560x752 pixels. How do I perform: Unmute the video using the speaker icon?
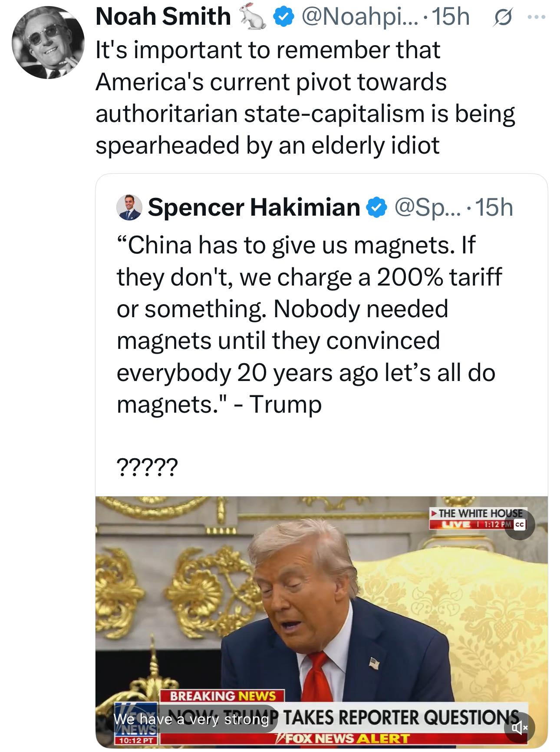(519, 726)
